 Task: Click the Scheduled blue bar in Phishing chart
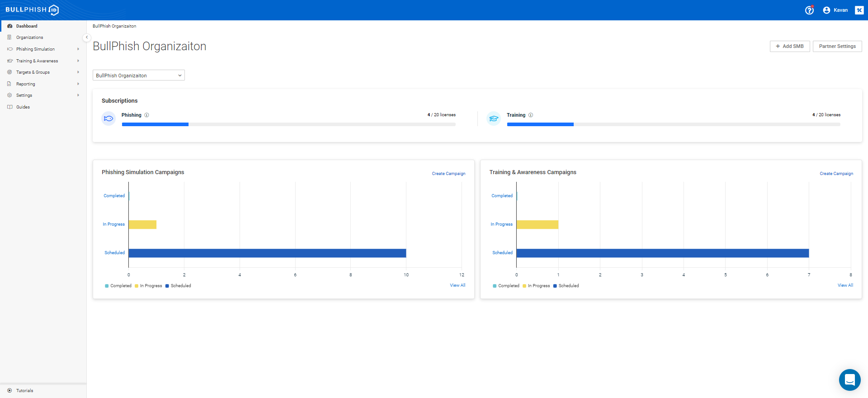coord(267,253)
